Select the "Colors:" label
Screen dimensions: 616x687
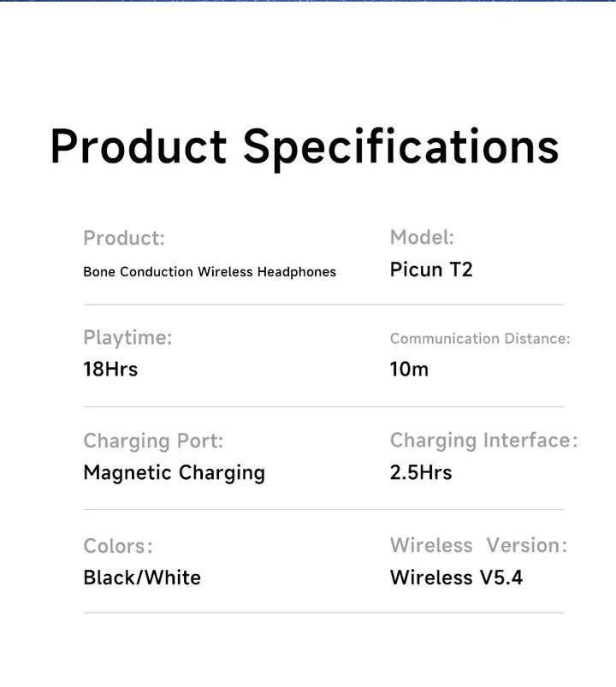[118, 546]
